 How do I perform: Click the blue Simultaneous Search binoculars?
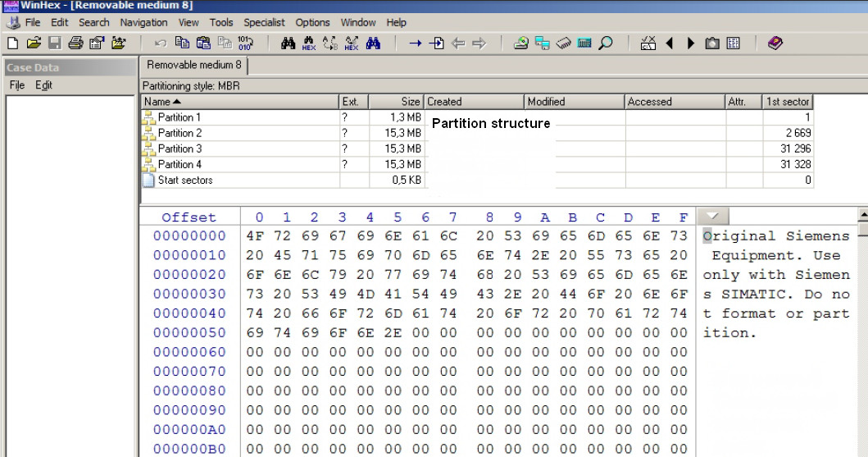(x=373, y=43)
